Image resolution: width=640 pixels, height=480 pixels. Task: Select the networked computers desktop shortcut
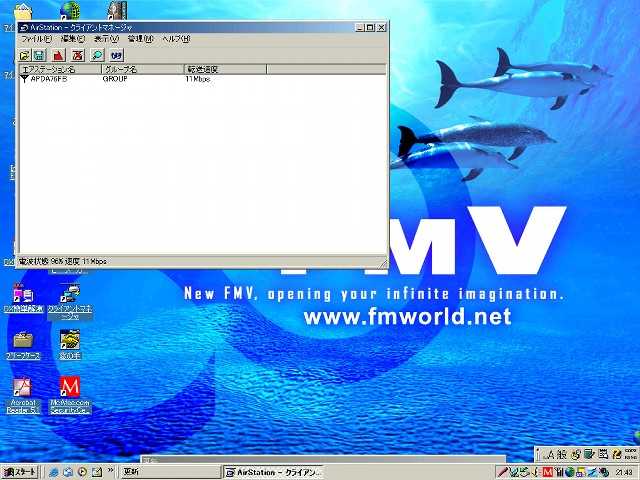coord(70,301)
